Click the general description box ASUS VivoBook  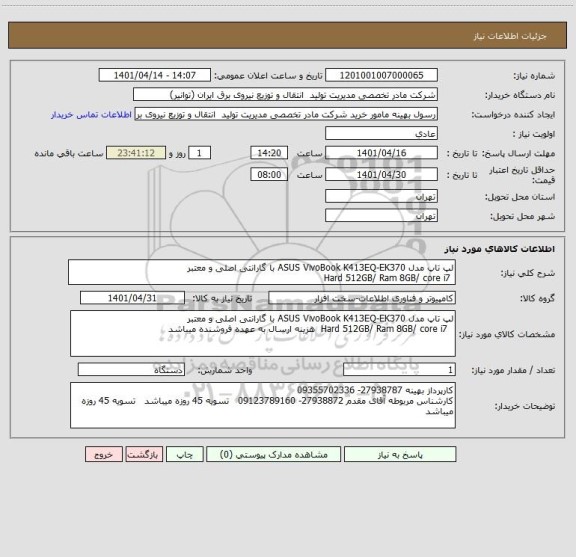[x=262, y=272]
